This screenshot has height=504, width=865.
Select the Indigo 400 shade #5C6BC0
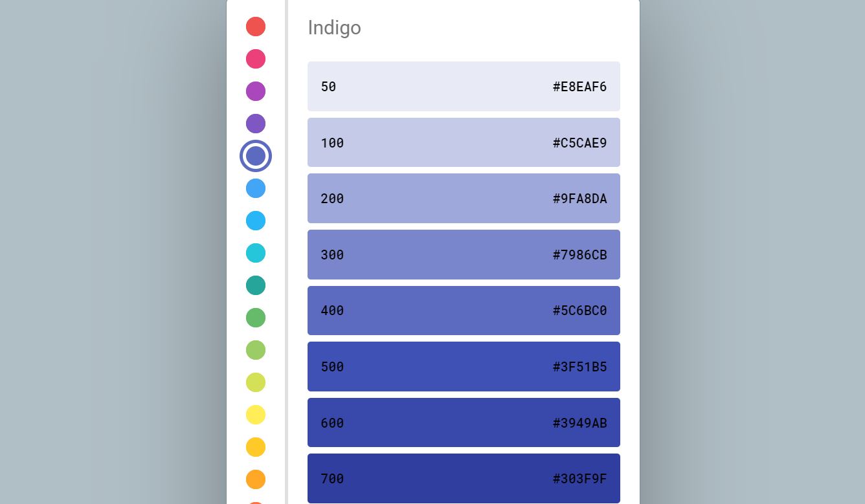point(464,311)
